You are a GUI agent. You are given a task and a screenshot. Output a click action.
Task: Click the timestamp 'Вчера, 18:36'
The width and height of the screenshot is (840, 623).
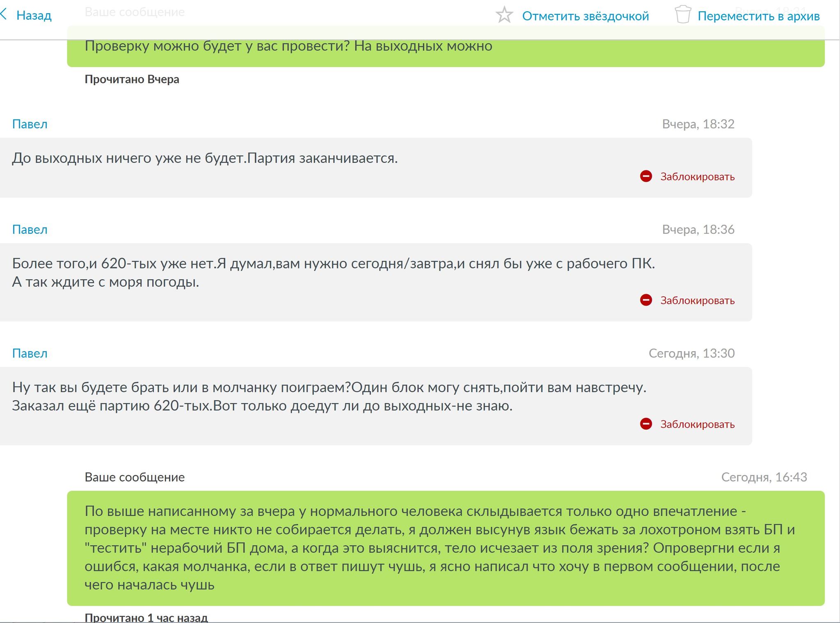(x=698, y=229)
